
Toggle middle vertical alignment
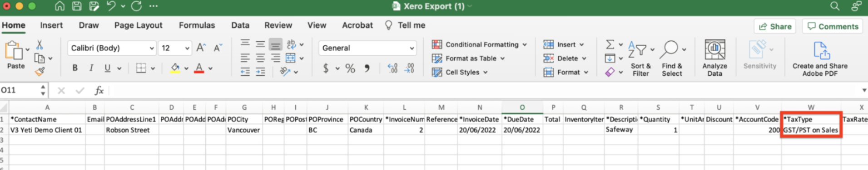(x=260, y=44)
